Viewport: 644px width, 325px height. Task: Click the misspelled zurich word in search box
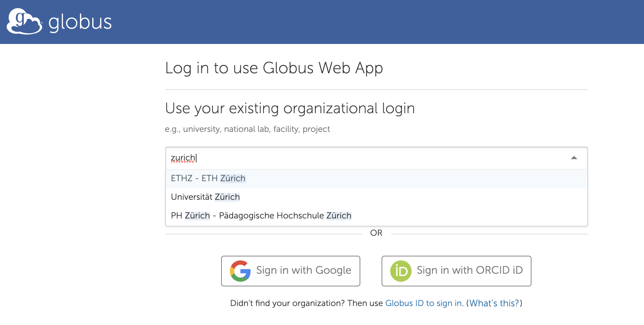point(183,158)
